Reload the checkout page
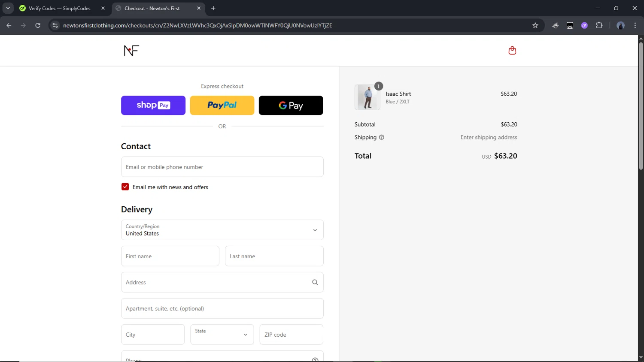Screen dimensions: 644x362 [38, 25]
